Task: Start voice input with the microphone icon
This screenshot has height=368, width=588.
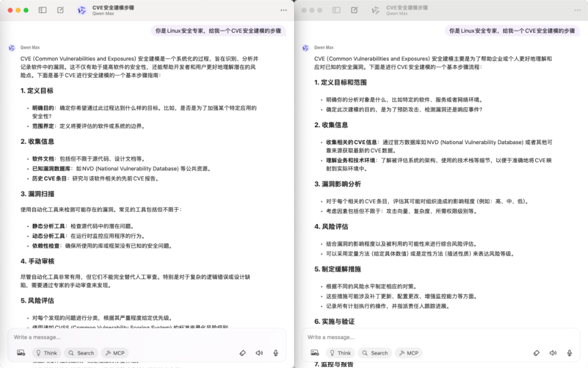Action: pos(275,353)
